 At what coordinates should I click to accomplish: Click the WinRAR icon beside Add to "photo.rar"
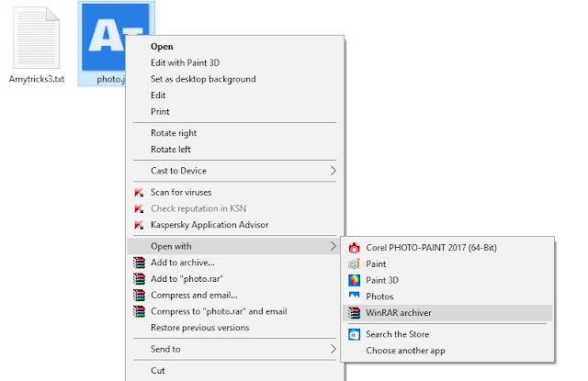click(x=139, y=279)
